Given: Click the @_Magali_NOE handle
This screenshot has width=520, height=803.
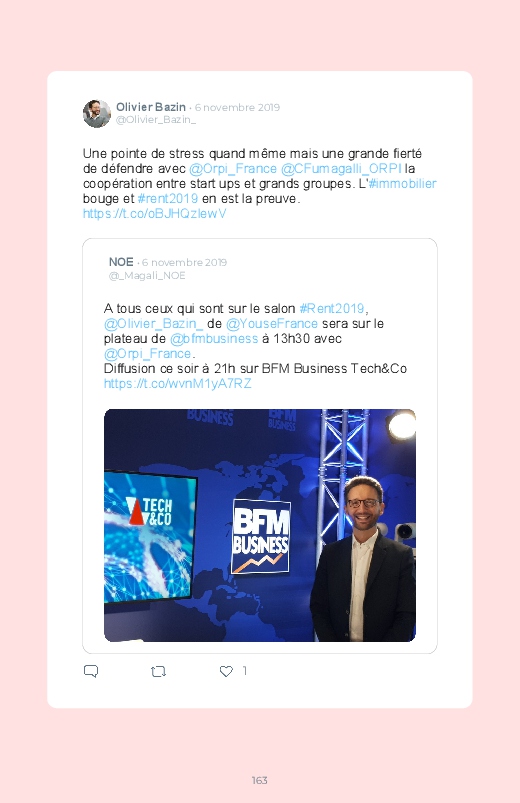Looking at the screenshot, I should [x=147, y=276].
